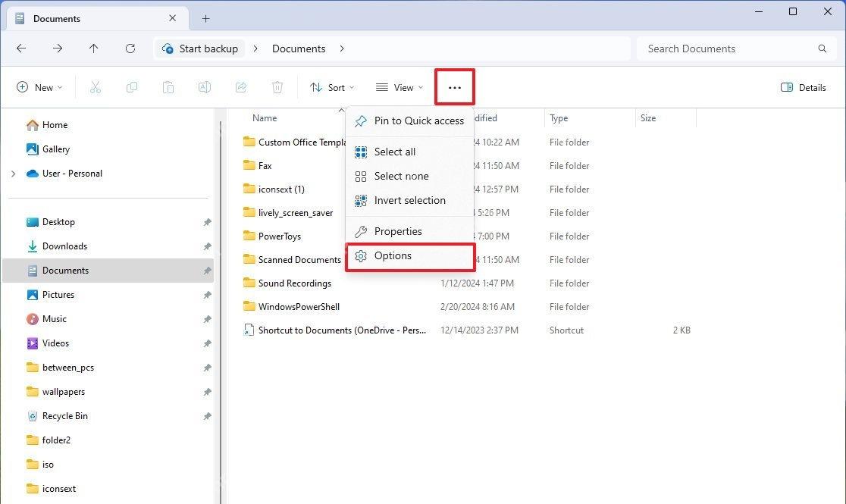This screenshot has height=504, width=846.
Task: Click the PowerToys folder icon
Action: pyautogui.click(x=249, y=236)
